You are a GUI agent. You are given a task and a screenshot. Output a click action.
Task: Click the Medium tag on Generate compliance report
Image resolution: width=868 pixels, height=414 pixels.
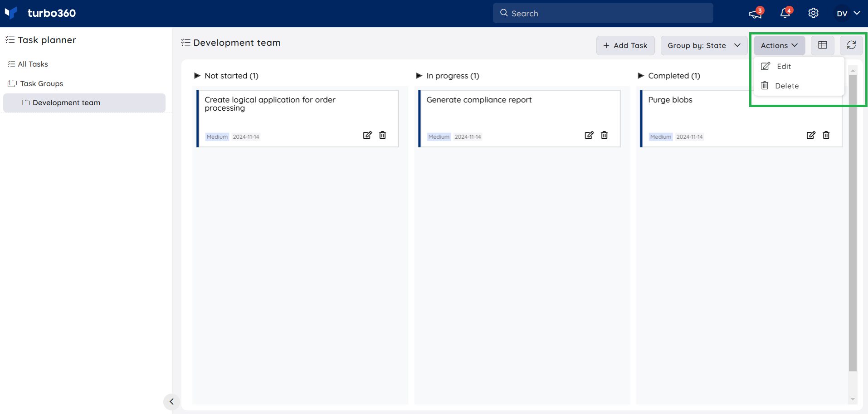pos(439,136)
